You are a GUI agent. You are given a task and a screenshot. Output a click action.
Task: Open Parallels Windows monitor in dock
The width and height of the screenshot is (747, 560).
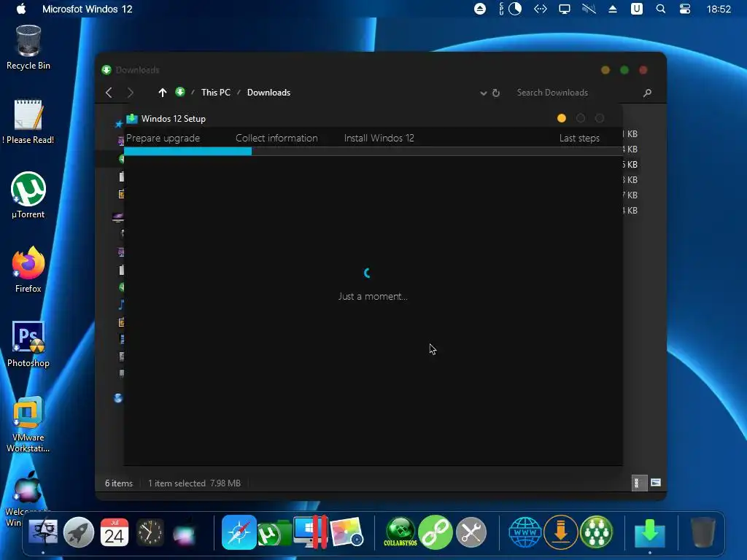click(311, 532)
